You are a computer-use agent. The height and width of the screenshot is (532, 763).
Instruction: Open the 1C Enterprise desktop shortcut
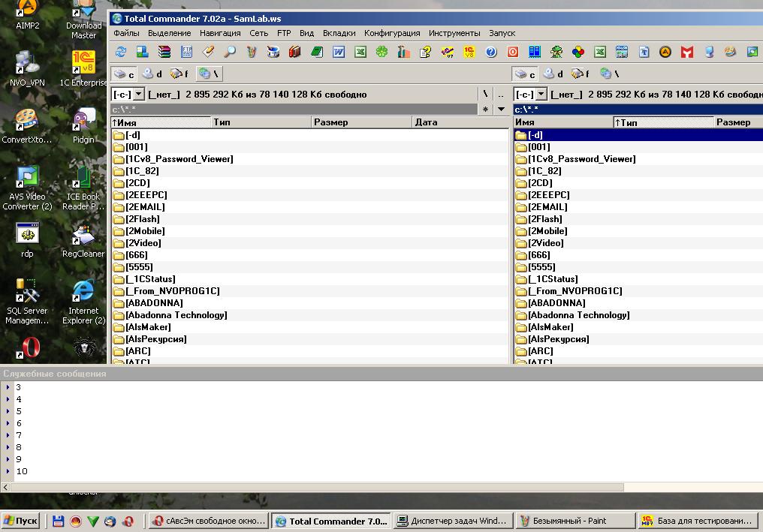point(83,68)
